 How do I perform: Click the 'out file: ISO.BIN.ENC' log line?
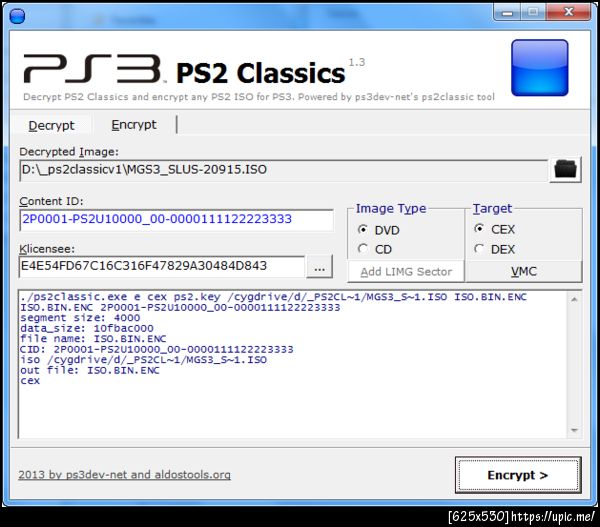(90, 370)
